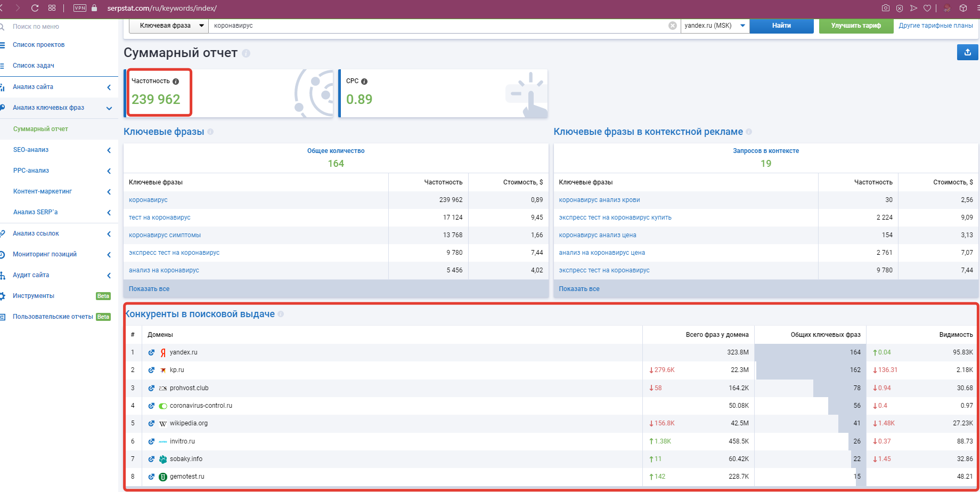Viewport: 980px width, 492px height.
Task: Open external link icon for coronavirus-control.ru row
Action: tap(151, 406)
